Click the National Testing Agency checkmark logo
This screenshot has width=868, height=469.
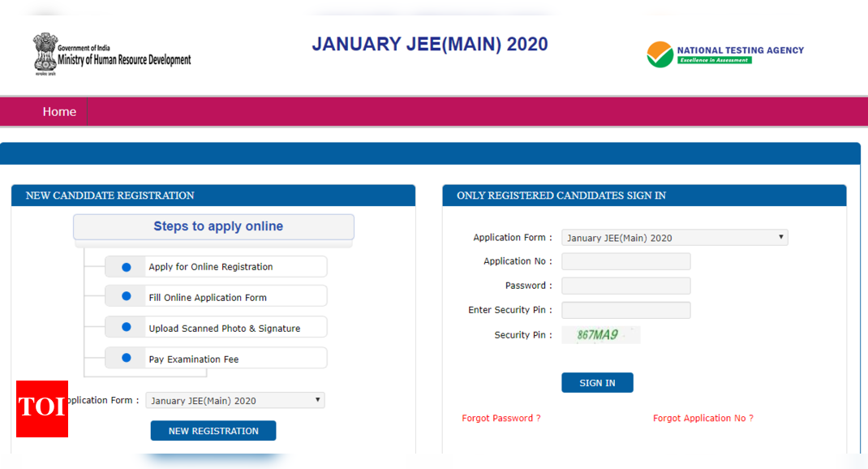(660, 54)
